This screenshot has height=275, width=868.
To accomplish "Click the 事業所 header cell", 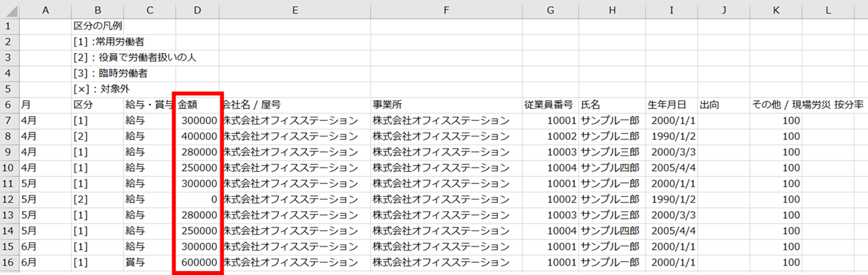I will click(x=446, y=105).
